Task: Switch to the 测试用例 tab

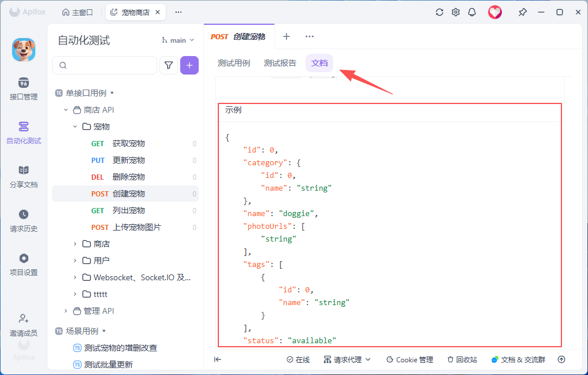Action: (233, 63)
